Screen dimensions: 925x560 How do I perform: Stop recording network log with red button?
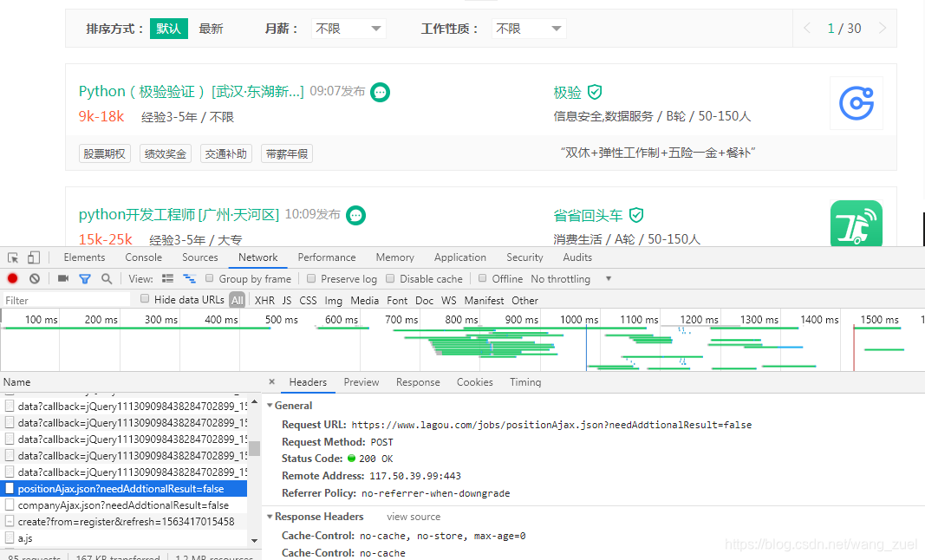coord(12,278)
